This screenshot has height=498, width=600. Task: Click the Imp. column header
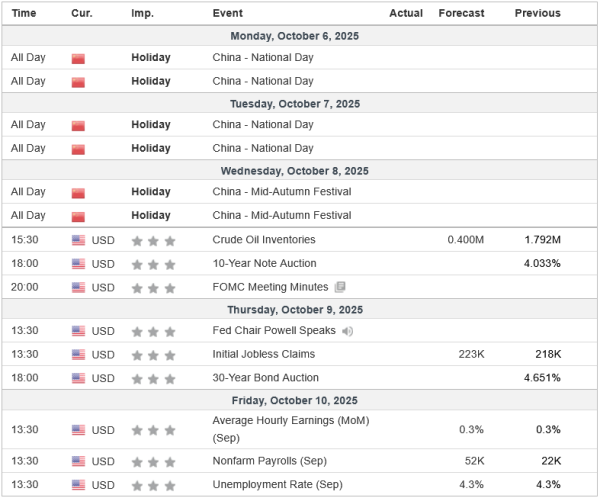(142, 13)
